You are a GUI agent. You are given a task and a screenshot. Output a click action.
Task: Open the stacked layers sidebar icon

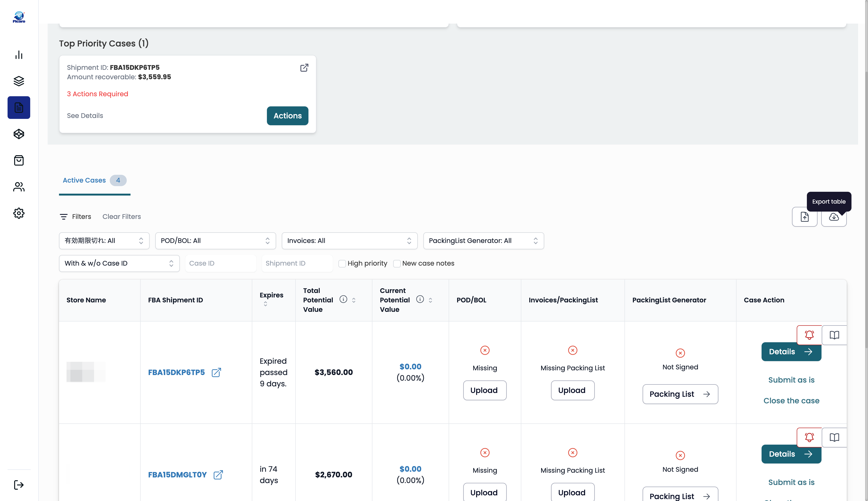(19, 81)
